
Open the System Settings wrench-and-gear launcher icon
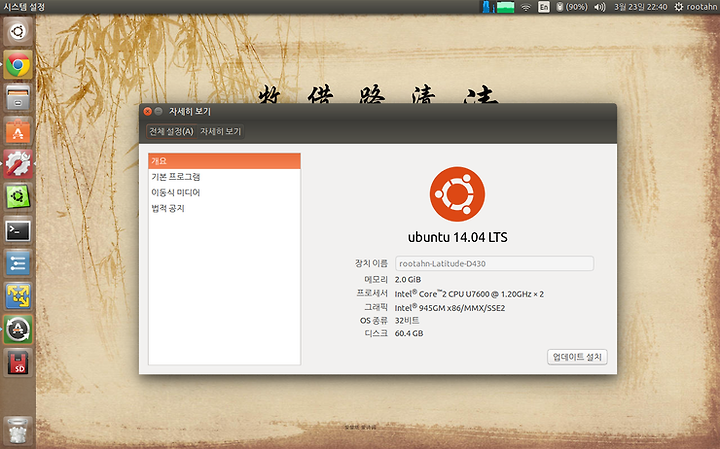pyautogui.click(x=18, y=164)
